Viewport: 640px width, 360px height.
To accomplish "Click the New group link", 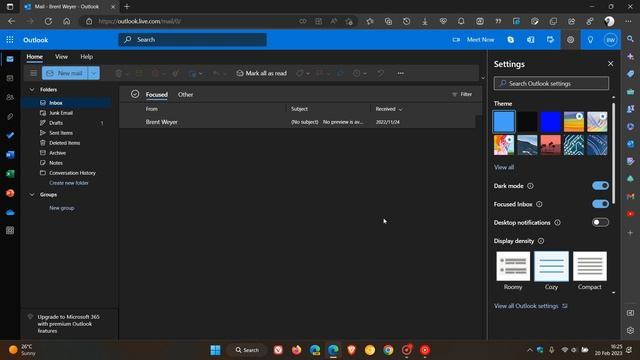I will click(x=62, y=208).
